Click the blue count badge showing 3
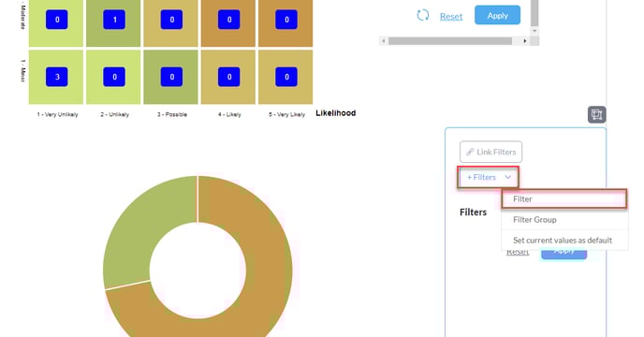The image size is (644, 337). point(57,77)
